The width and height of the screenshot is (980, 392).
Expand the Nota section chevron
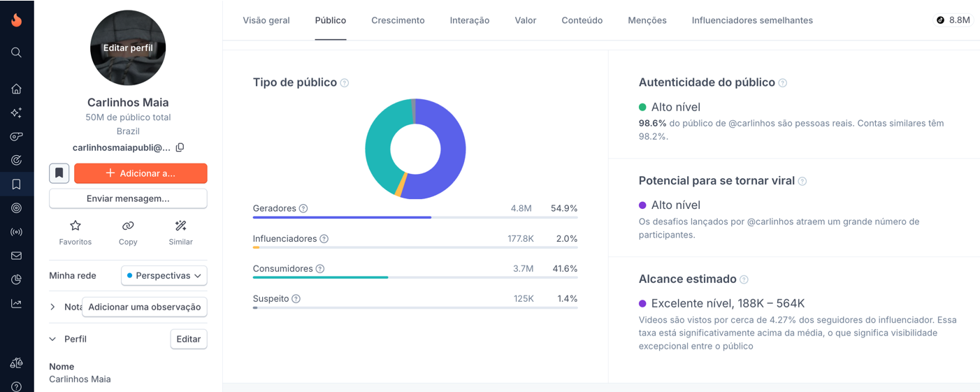[53, 307]
